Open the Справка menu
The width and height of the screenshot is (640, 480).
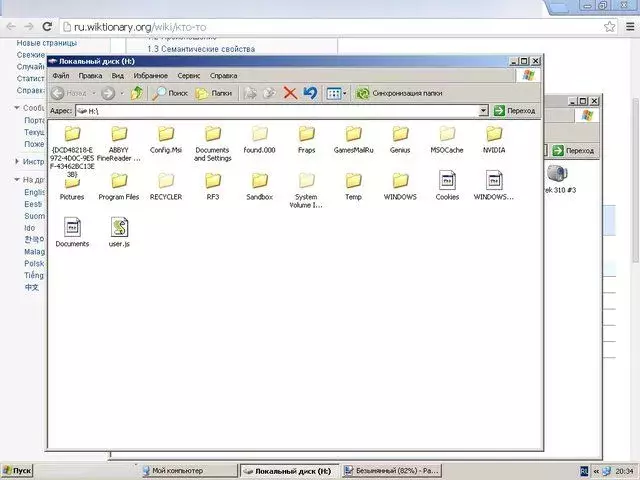(x=223, y=76)
